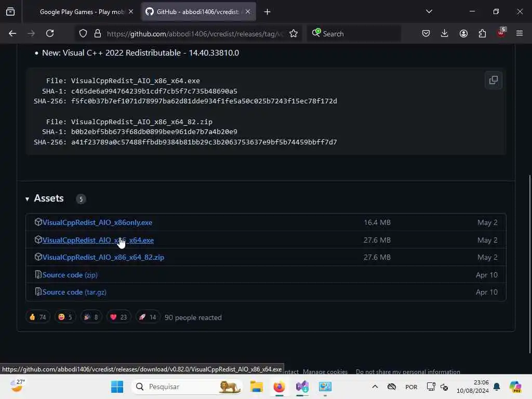532x399 pixels.
Task: Open the extensions puzzle icon
Action: pos(482,34)
